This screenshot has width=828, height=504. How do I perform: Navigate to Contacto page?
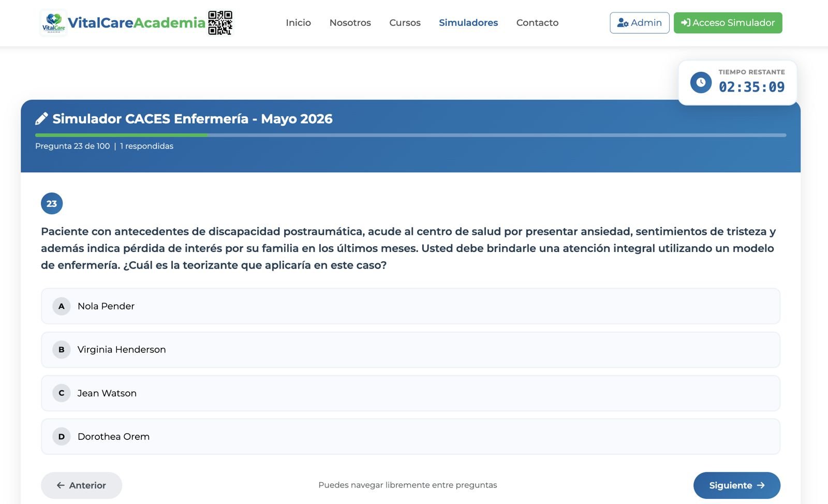[537, 23]
